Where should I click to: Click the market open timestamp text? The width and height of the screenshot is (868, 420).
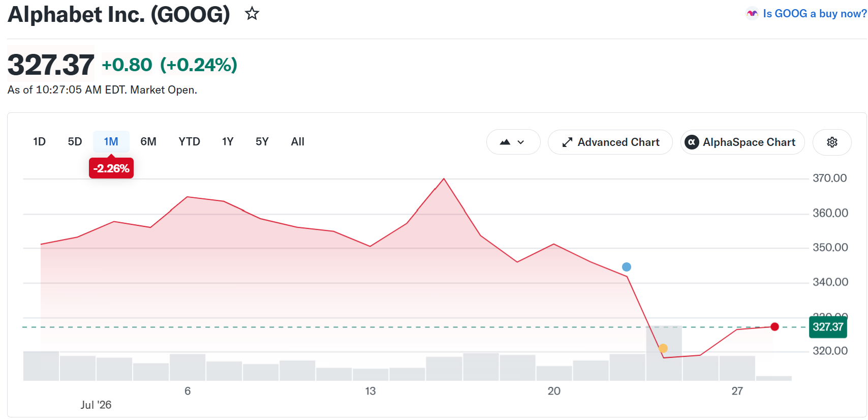pos(102,90)
